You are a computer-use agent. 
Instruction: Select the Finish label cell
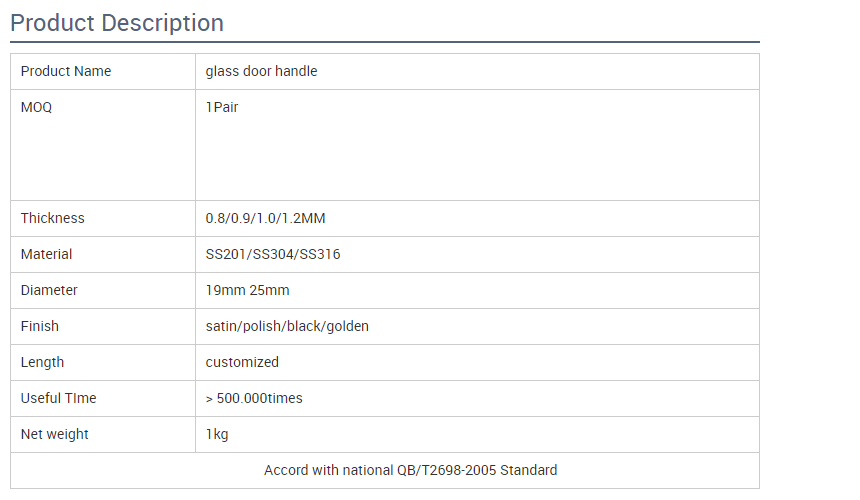40,326
